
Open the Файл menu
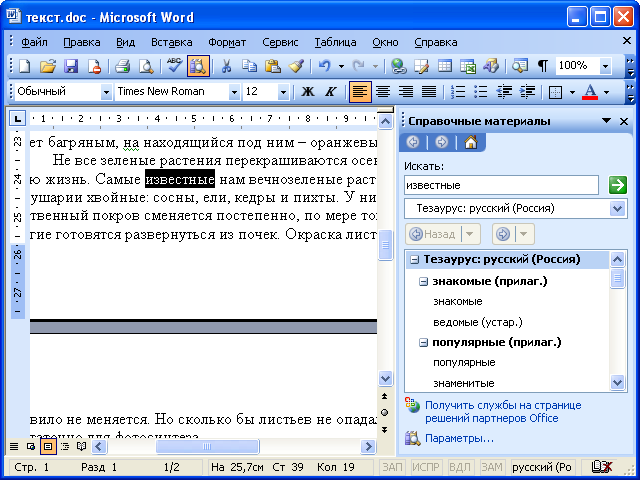pos(34,42)
